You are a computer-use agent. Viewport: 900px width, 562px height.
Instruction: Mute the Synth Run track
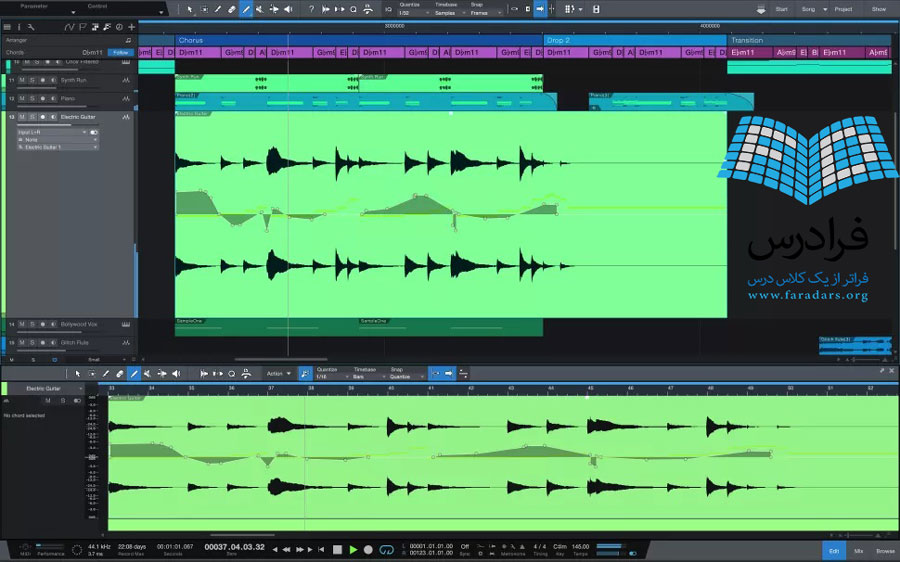(24, 80)
